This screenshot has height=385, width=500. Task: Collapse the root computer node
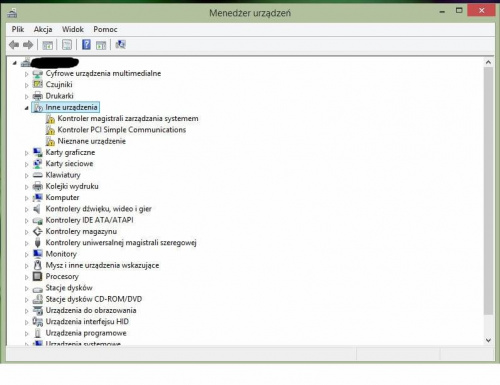click(14, 62)
